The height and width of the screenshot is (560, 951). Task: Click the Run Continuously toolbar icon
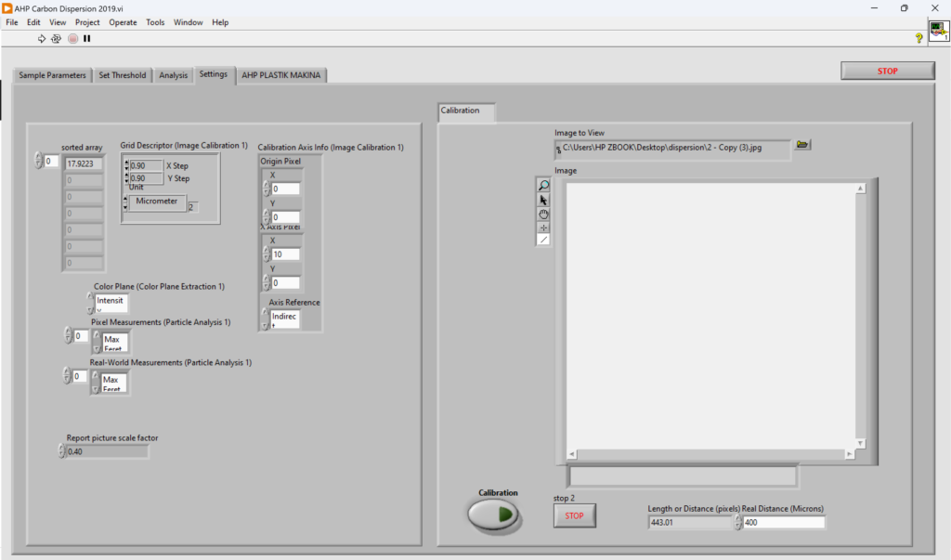coord(57,38)
